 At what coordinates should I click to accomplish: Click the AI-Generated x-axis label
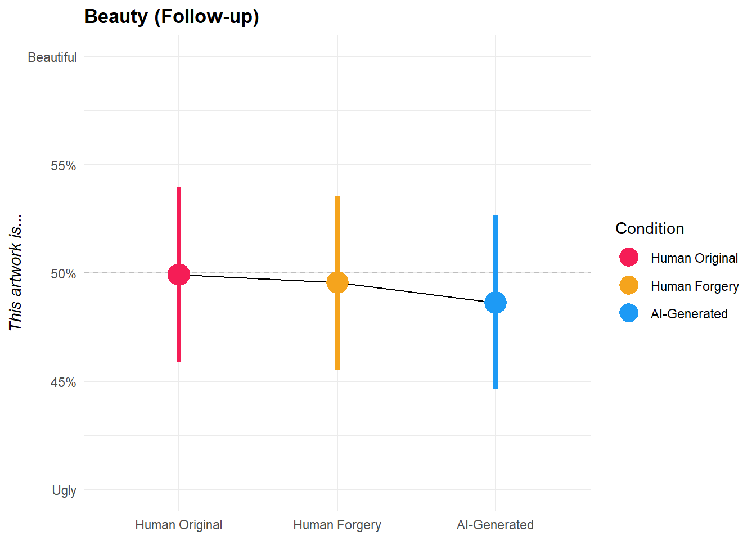496,525
